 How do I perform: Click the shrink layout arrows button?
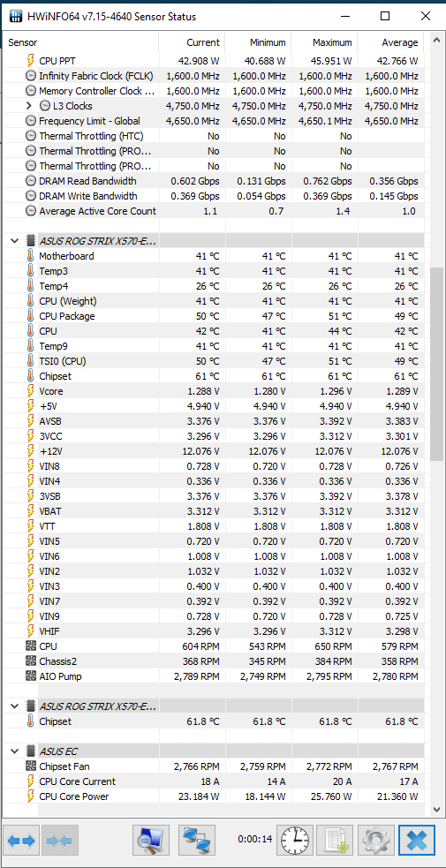pos(59,840)
